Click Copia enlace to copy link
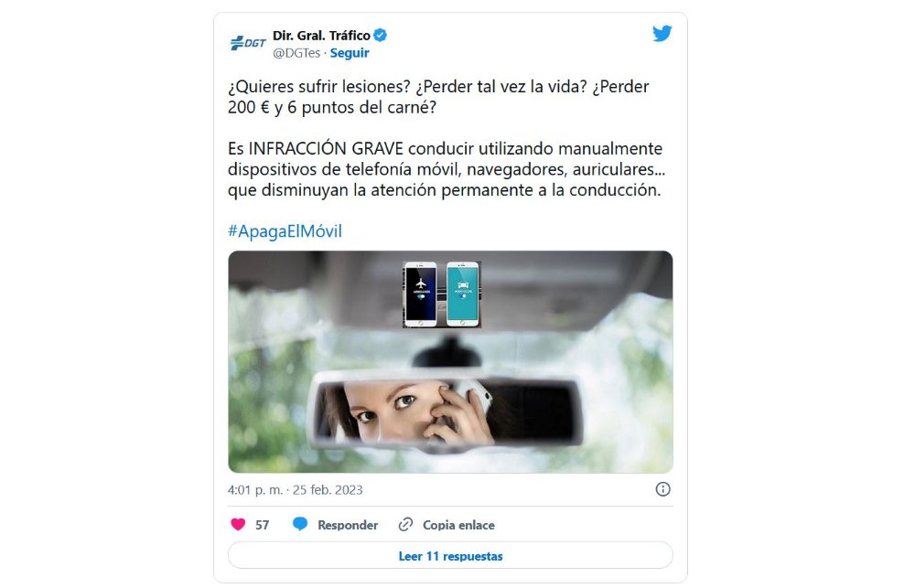This screenshot has width=915, height=588. click(x=458, y=525)
